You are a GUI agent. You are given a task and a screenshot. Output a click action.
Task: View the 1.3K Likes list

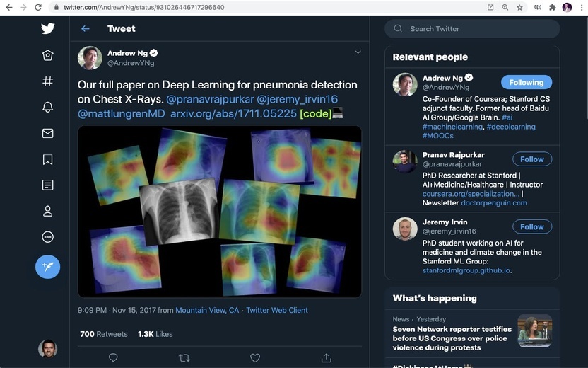(155, 334)
